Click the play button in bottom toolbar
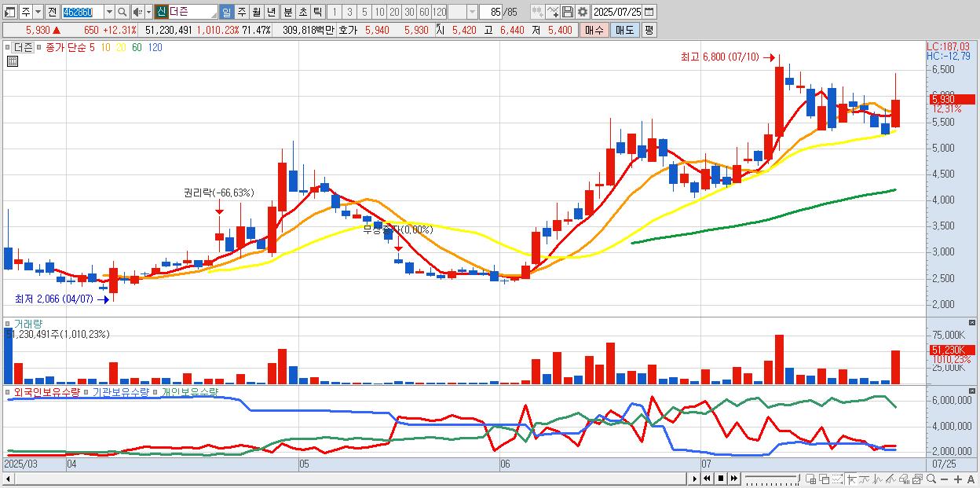 695,479
